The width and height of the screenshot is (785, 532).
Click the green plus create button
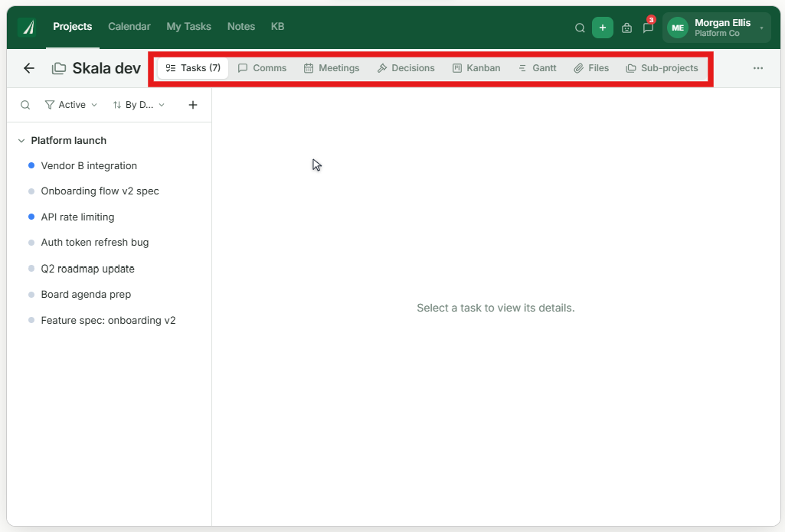[x=603, y=28]
